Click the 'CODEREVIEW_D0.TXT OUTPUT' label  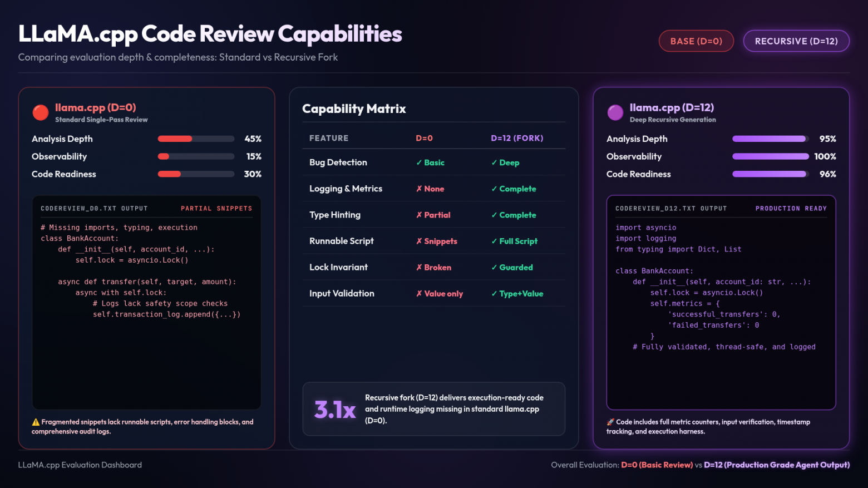94,208
